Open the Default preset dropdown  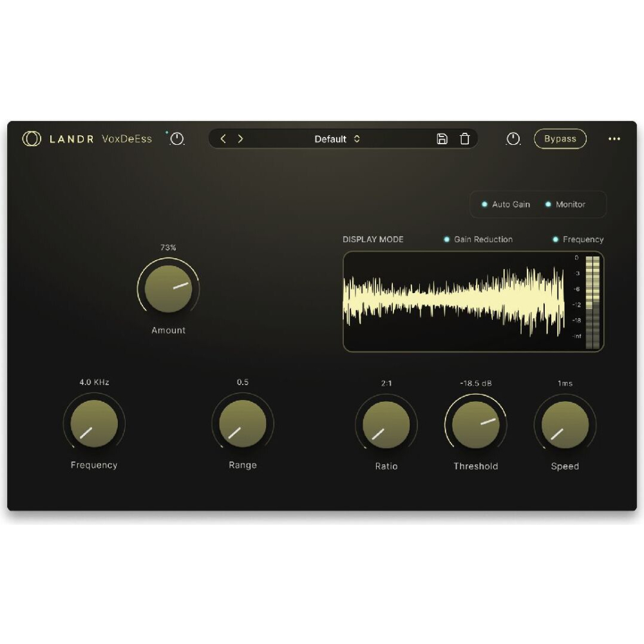coord(337,139)
